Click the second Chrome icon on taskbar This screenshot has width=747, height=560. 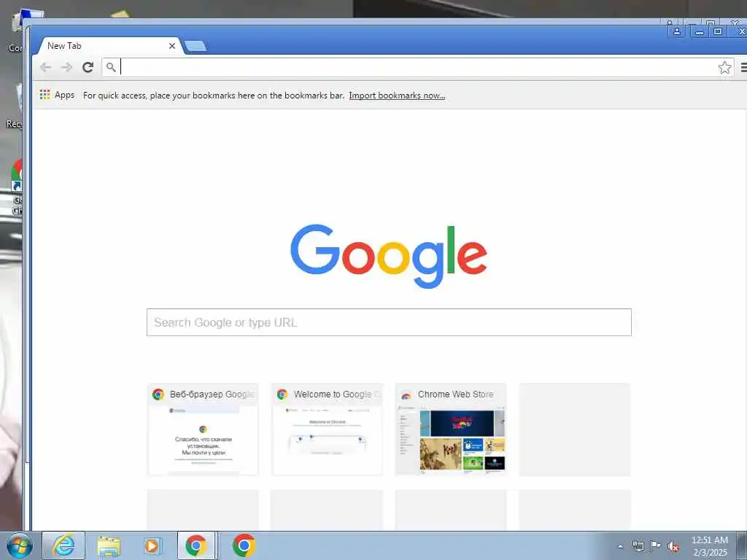coord(244,545)
